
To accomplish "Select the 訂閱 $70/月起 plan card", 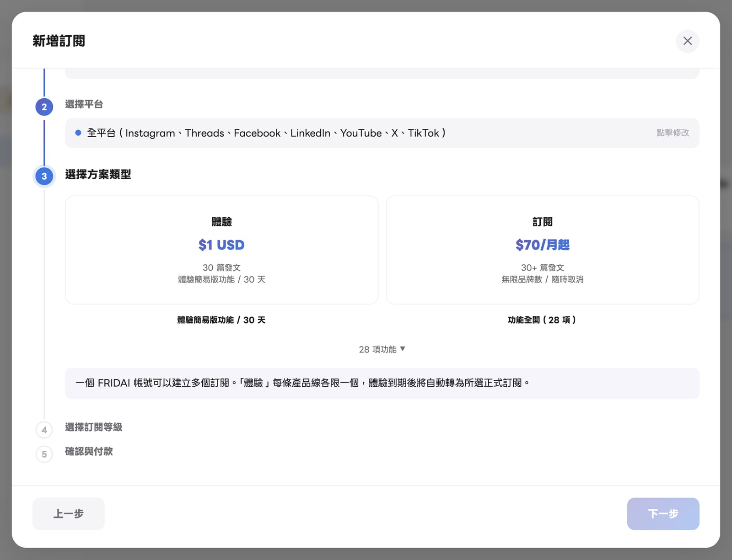I will (543, 250).
